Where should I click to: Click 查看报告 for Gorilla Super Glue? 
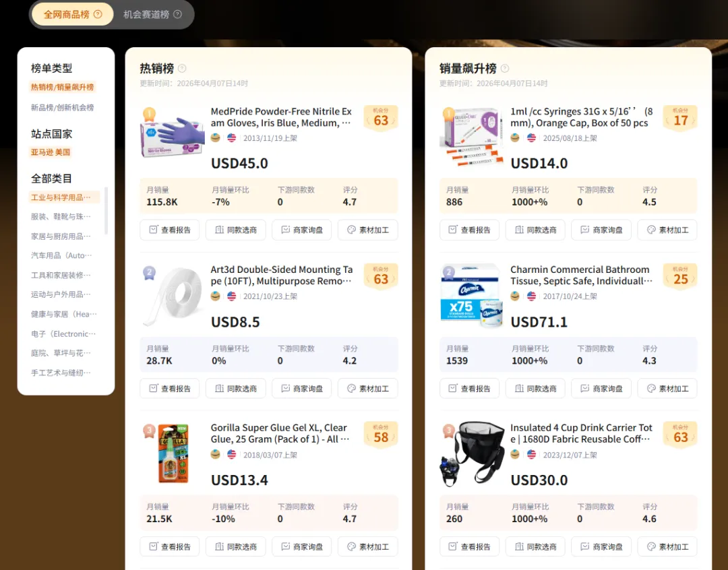click(169, 547)
